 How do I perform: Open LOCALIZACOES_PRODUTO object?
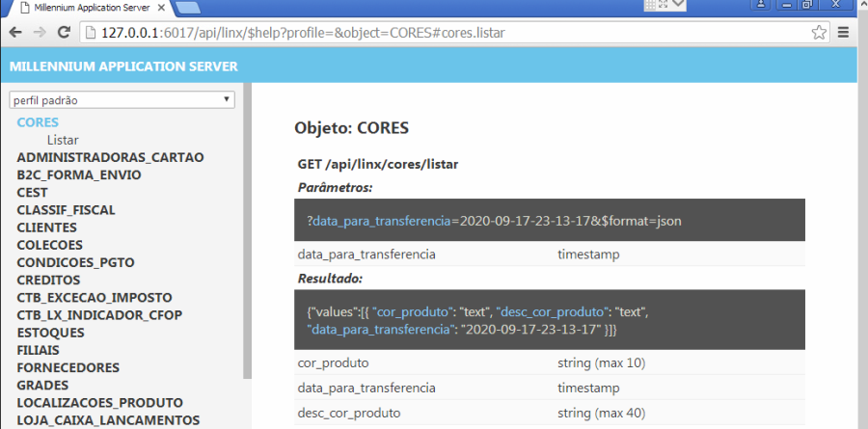coord(99,402)
